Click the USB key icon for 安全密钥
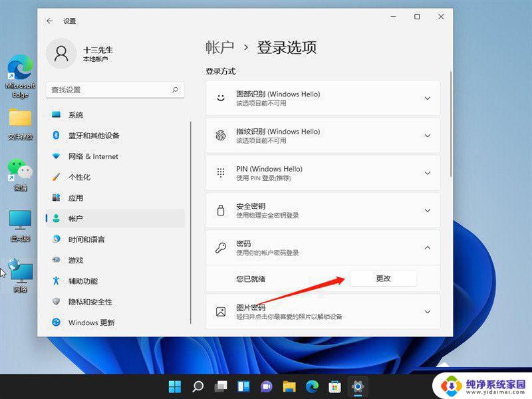Image resolution: width=532 pixels, height=399 pixels. tap(221, 210)
